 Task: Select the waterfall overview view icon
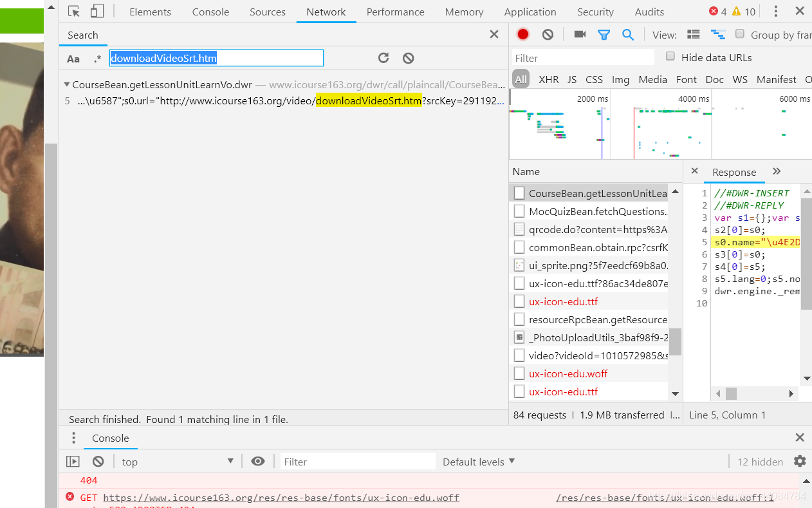[x=717, y=35]
